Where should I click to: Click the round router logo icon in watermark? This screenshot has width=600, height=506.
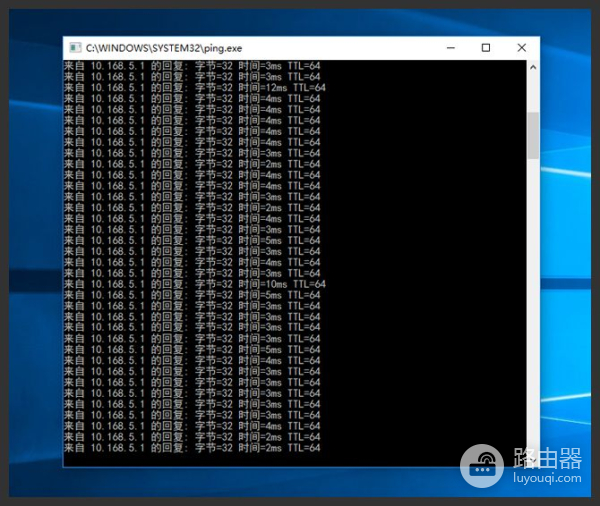point(482,465)
